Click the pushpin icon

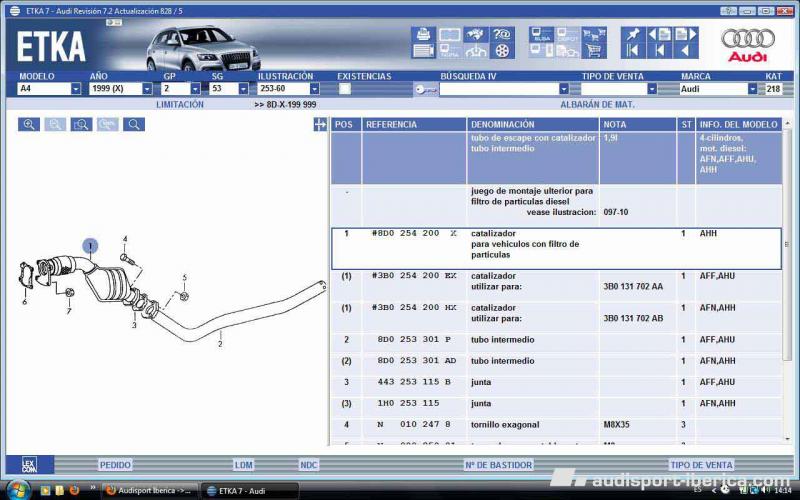pos(633,35)
